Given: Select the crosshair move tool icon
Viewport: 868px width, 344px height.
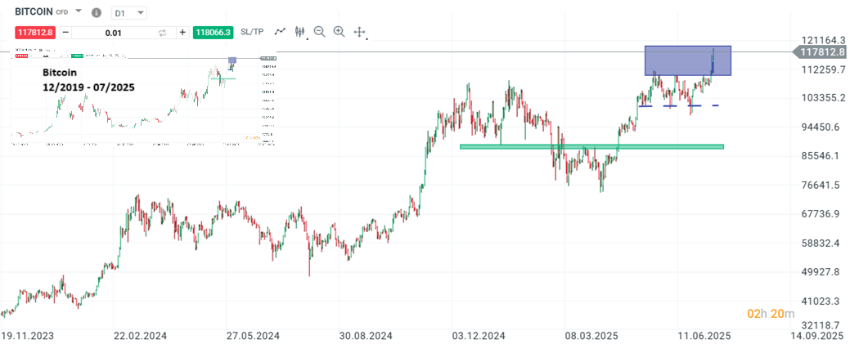Looking at the screenshot, I should coord(358,32).
